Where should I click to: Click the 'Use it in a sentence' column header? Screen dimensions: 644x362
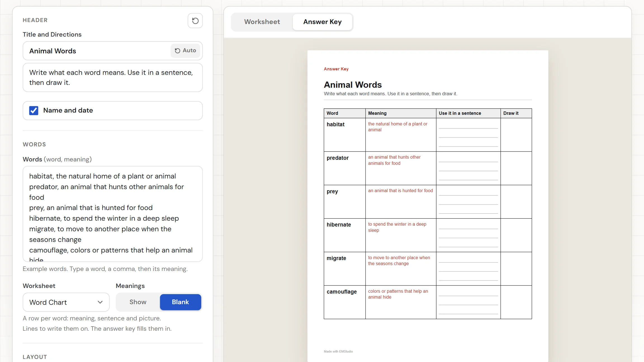point(460,113)
